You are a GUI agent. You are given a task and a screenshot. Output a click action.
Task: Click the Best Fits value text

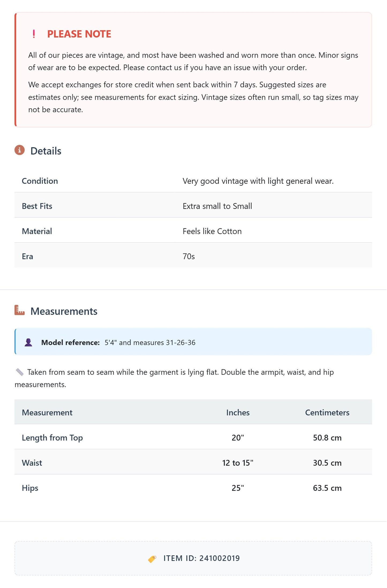[217, 206]
